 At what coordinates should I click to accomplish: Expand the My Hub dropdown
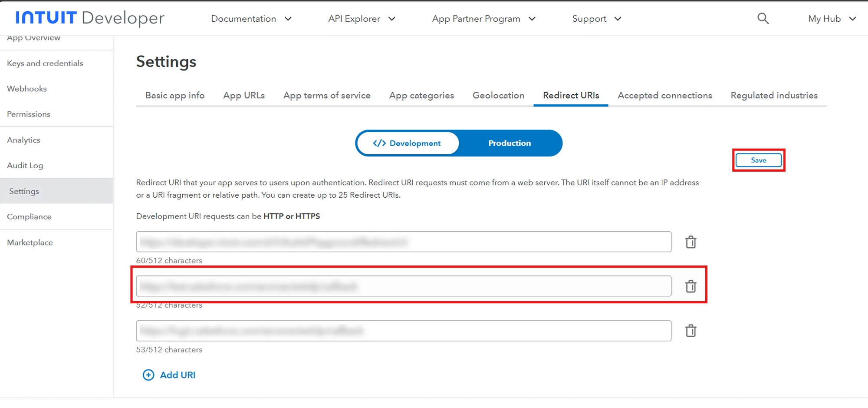click(x=831, y=18)
